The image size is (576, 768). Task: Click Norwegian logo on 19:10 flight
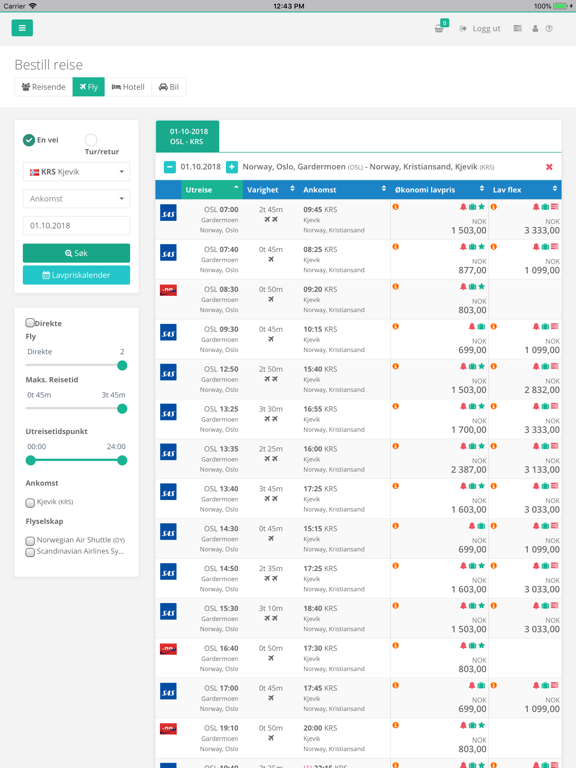168,729
